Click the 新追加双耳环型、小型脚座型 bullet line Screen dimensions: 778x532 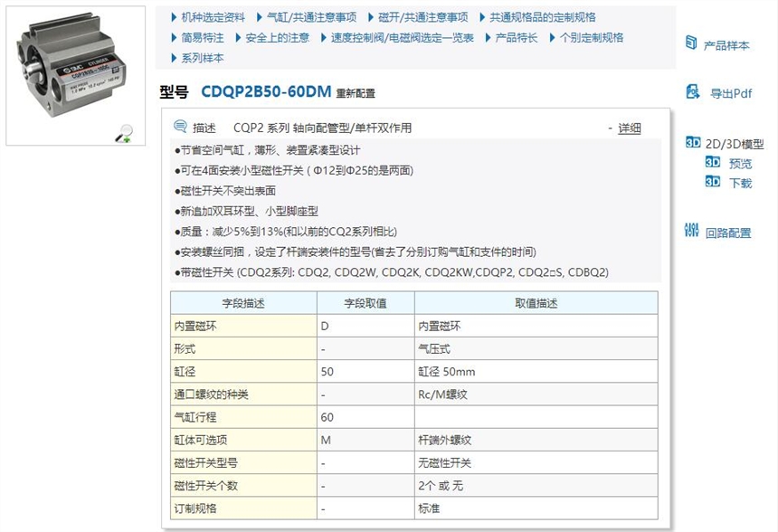[x=247, y=212]
